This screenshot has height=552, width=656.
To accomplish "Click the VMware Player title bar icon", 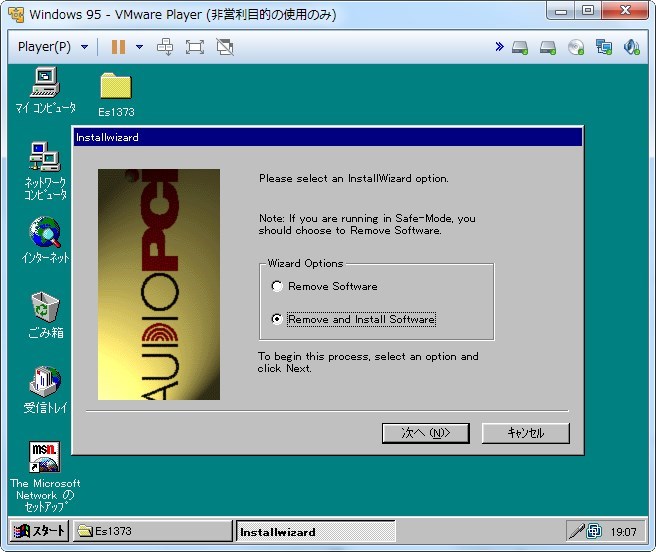I will (16, 15).
